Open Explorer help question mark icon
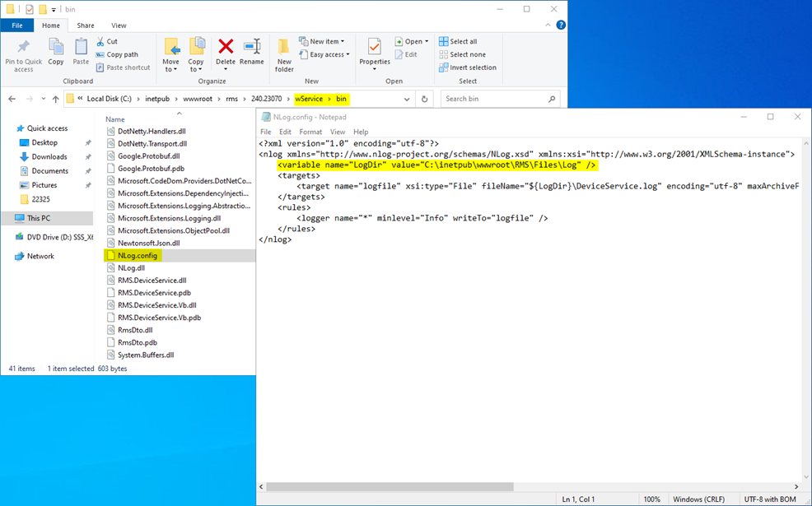812x506 pixels. click(561, 25)
